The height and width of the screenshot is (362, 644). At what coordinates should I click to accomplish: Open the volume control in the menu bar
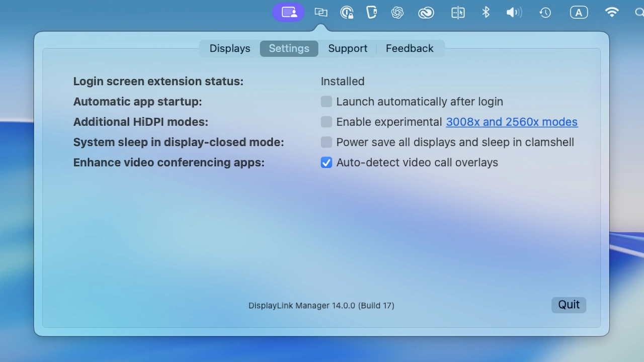coord(514,12)
